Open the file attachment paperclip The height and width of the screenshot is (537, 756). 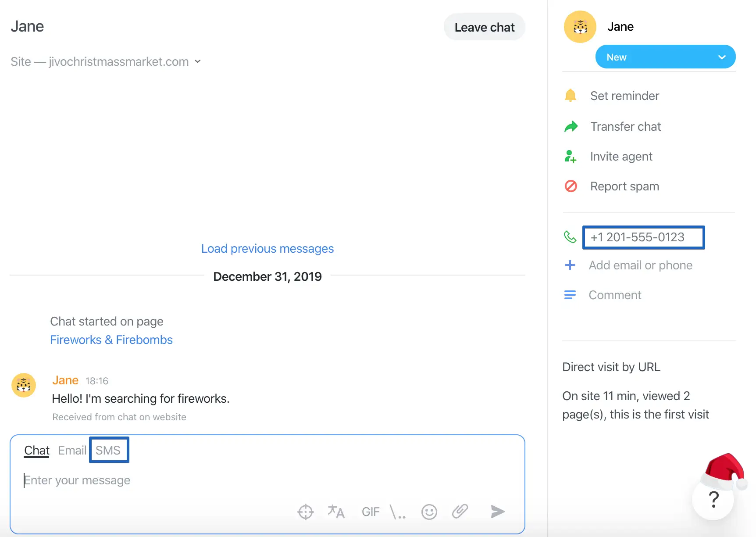(x=460, y=512)
